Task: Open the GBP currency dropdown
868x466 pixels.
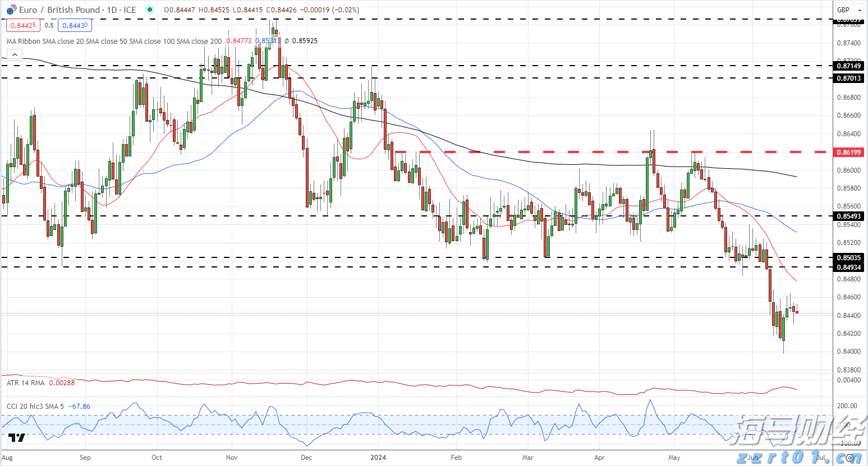Action: click(848, 10)
